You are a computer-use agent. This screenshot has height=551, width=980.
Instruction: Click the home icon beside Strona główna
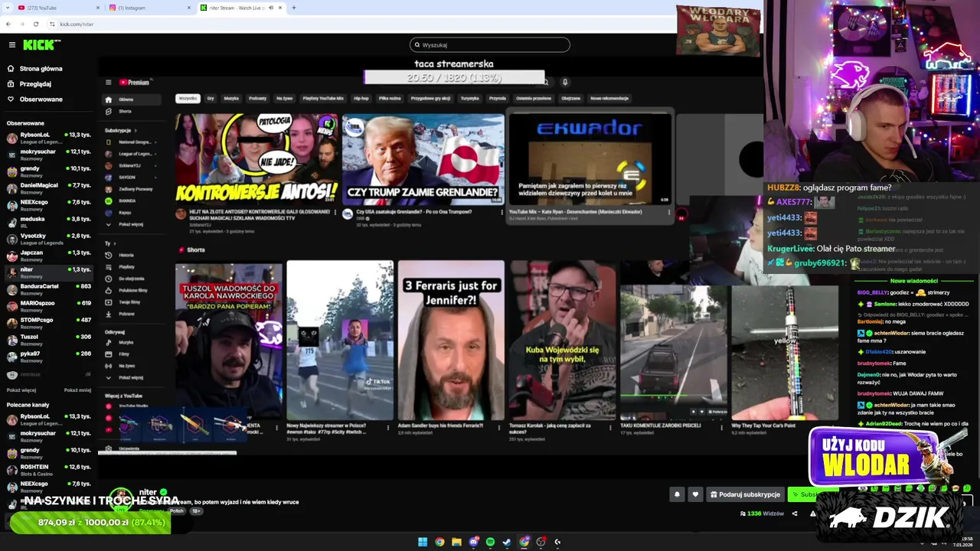tap(11, 69)
